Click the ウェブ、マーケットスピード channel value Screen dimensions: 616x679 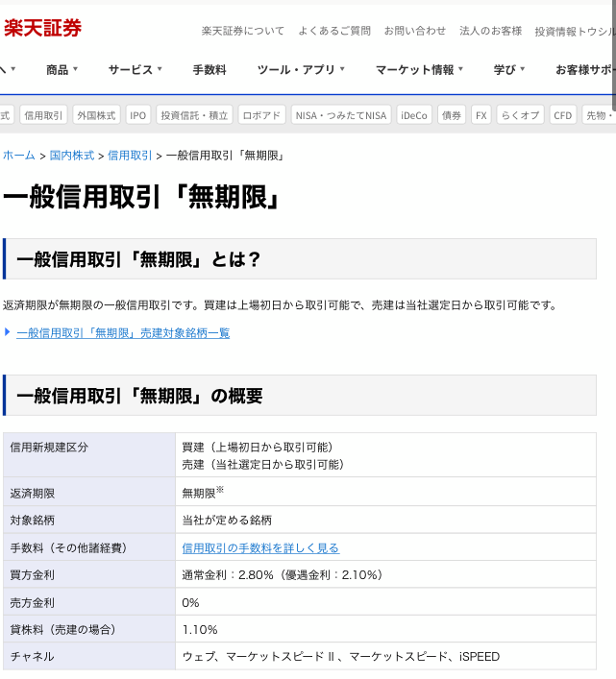[341, 657]
